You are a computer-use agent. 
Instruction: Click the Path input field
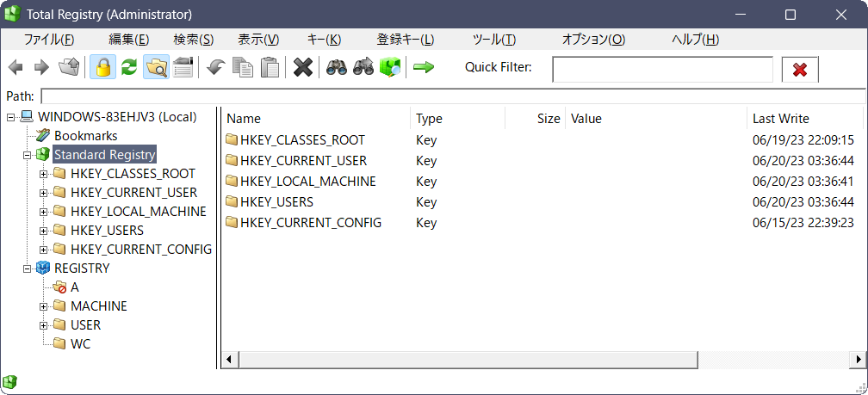(x=453, y=96)
